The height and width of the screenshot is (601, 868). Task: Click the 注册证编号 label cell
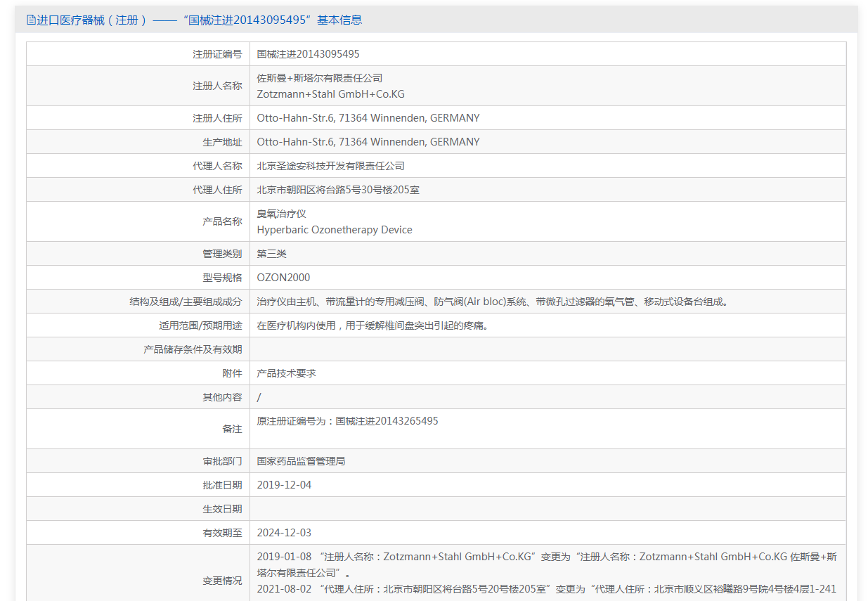coord(138,54)
